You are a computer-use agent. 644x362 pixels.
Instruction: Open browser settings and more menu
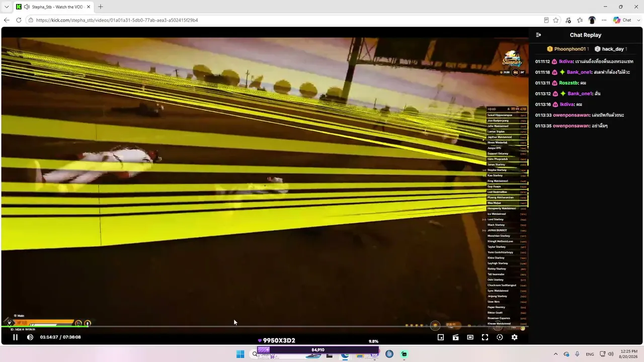pos(604,20)
